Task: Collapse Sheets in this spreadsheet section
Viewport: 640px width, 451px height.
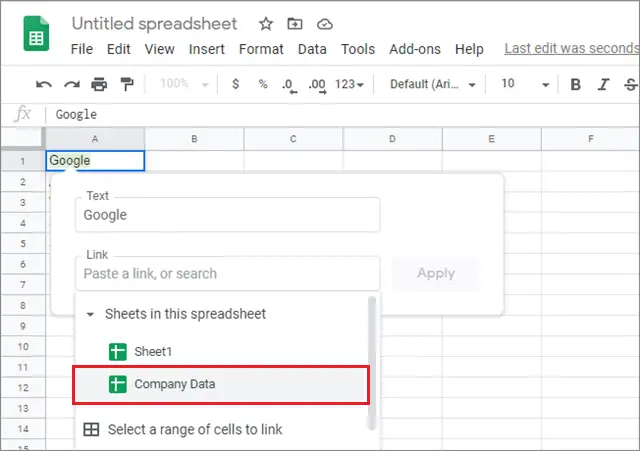Action: (91, 314)
